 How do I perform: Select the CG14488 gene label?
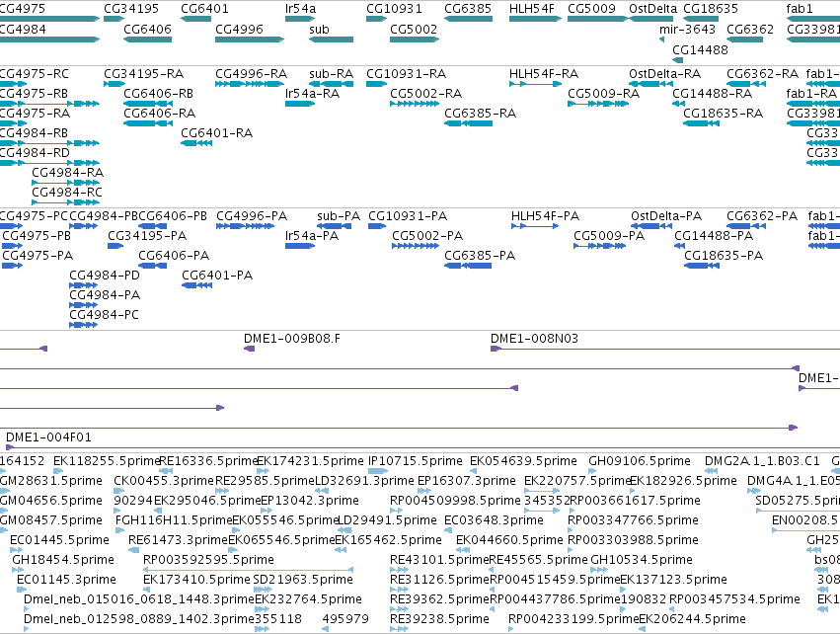[700, 49]
